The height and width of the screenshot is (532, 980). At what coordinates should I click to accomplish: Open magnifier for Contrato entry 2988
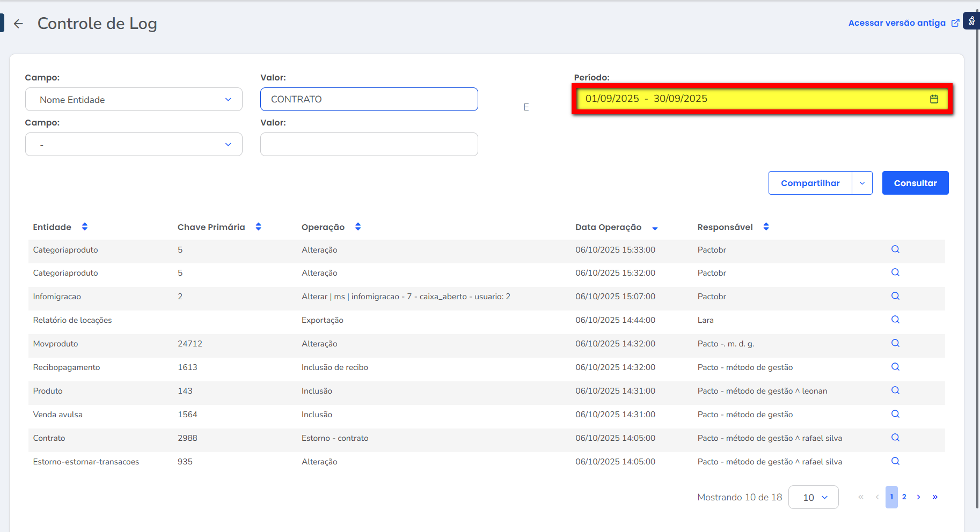pyautogui.click(x=895, y=438)
